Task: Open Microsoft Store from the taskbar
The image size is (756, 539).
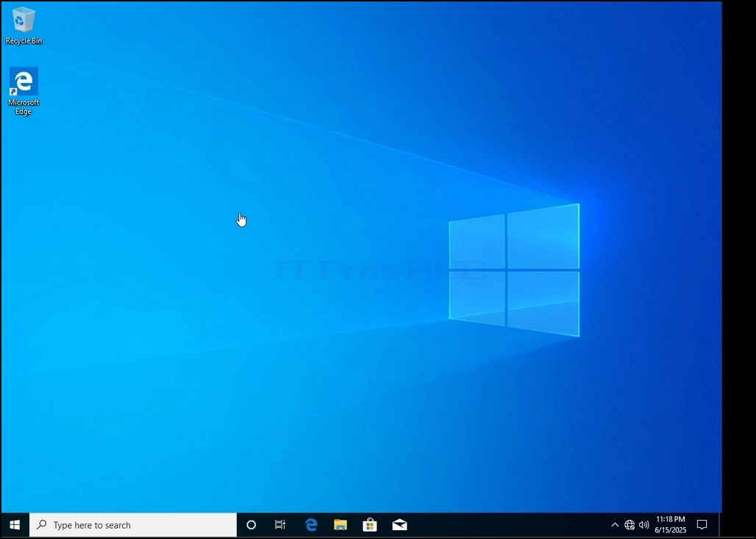Action: pyautogui.click(x=370, y=525)
